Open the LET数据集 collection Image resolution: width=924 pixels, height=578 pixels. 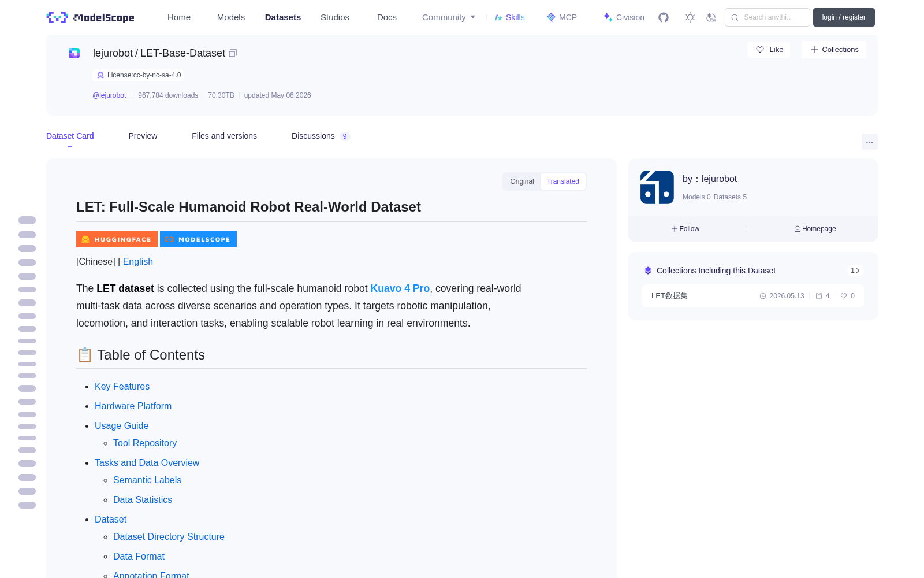pos(753,296)
